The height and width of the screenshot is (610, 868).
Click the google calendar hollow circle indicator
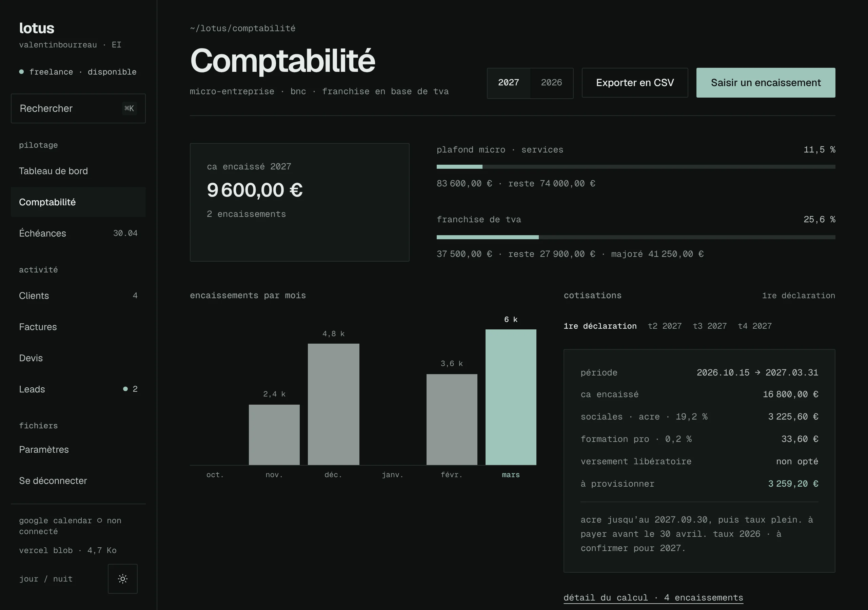(99, 521)
